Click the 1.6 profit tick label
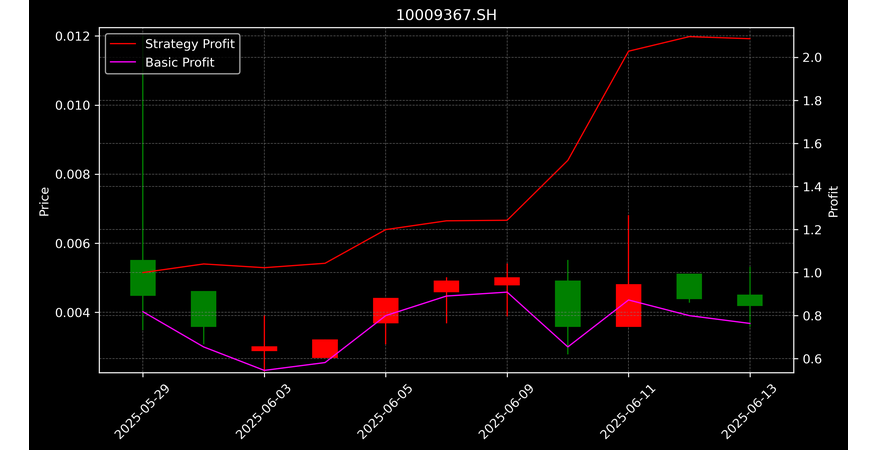 click(811, 144)
